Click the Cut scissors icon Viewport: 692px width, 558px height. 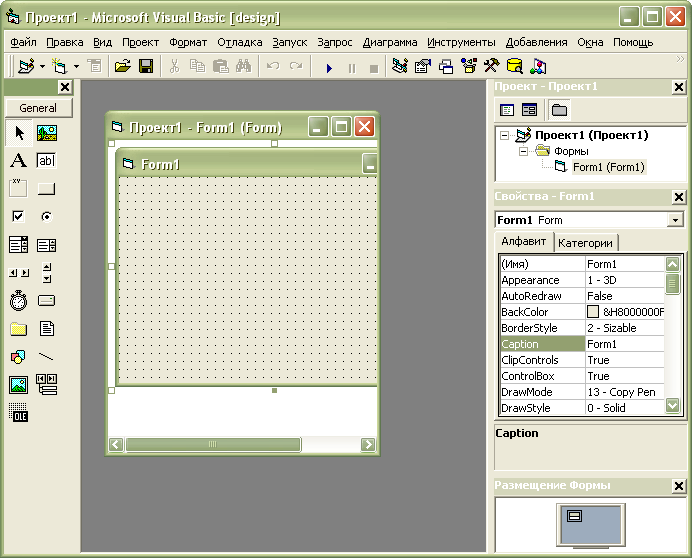coord(174,66)
